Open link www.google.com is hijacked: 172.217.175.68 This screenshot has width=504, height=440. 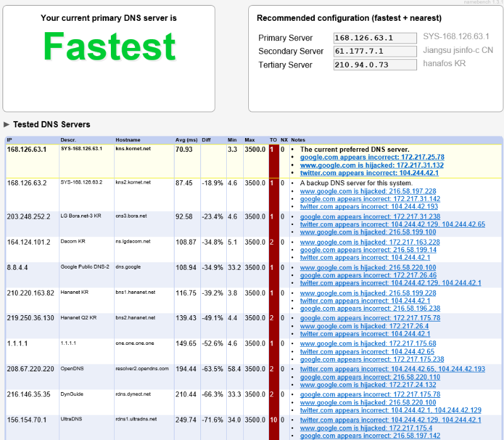368,344
